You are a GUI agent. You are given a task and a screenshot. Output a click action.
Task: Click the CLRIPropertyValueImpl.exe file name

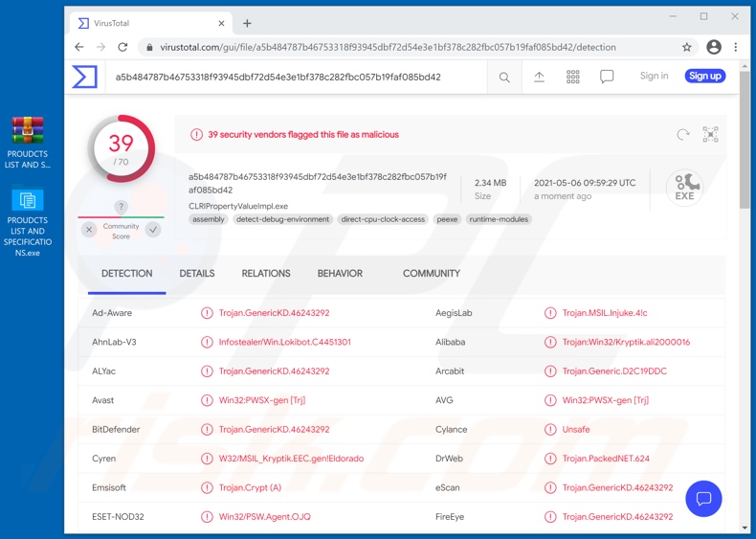pos(238,206)
